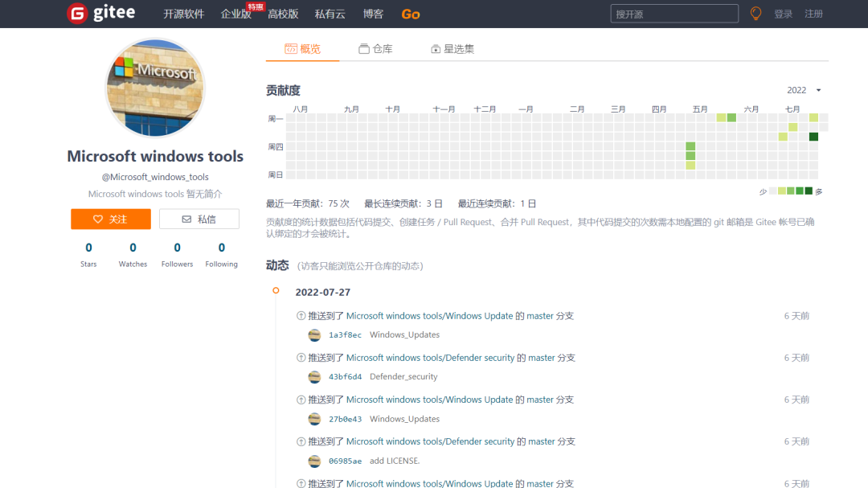Click the Gitee logo
Image resolution: width=868 pixels, height=488 pixels.
coord(100,14)
